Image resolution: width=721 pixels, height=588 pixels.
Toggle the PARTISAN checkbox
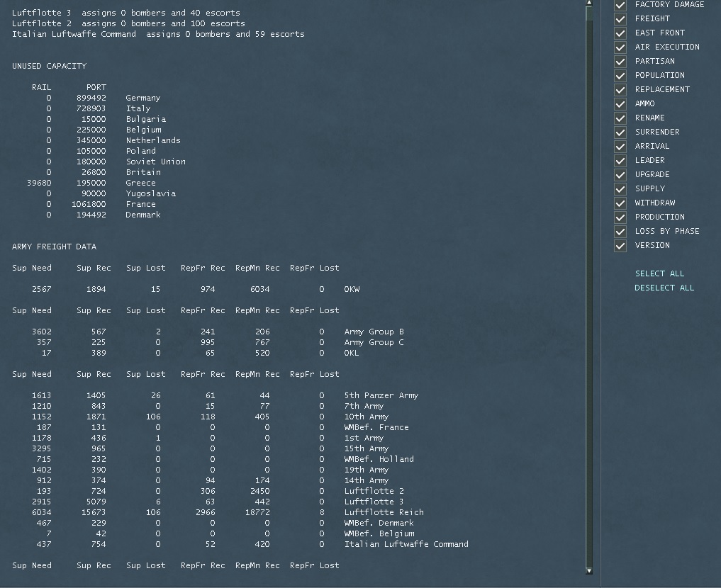(x=620, y=62)
